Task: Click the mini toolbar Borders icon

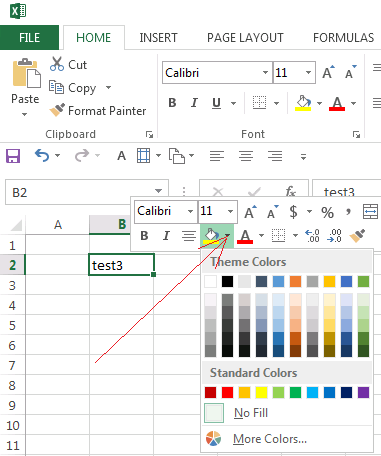Action: click(x=278, y=235)
